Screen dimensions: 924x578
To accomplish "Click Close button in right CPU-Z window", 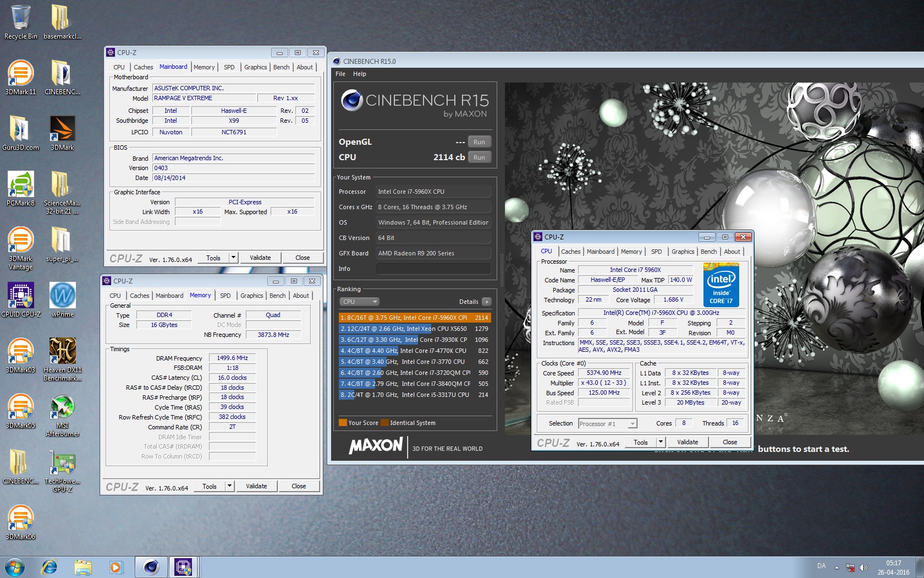I will 730,442.
